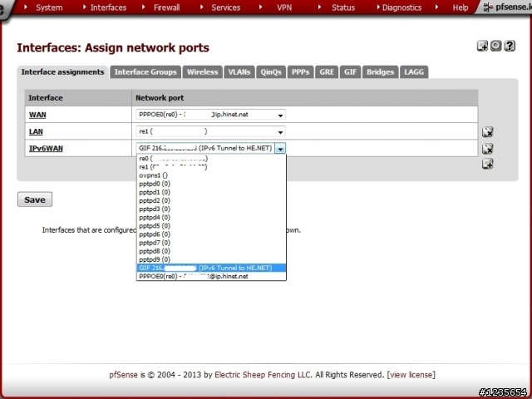Add a new interface assignment
The width and height of the screenshot is (532, 399).
click(x=488, y=164)
